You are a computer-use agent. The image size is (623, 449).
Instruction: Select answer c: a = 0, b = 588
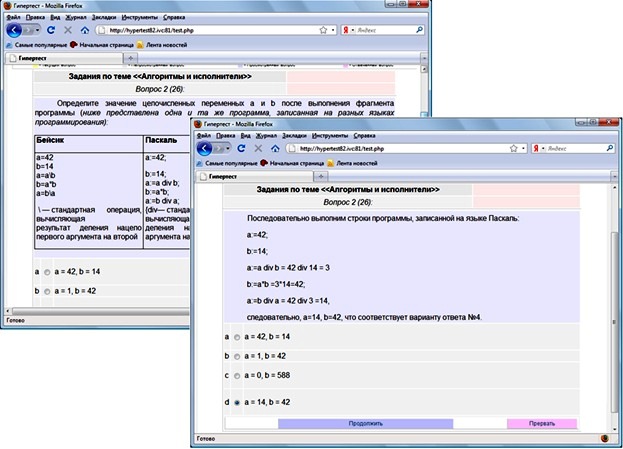coord(237,376)
